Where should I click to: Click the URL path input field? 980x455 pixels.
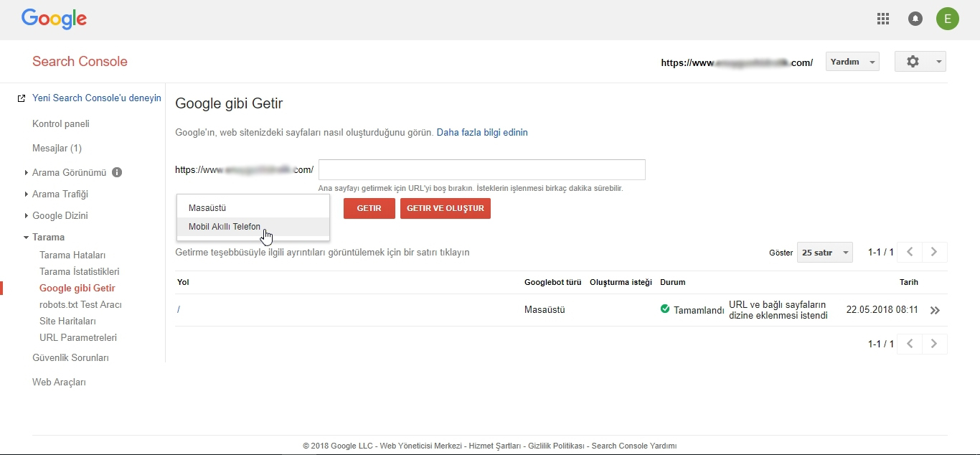(x=482, y=169)
